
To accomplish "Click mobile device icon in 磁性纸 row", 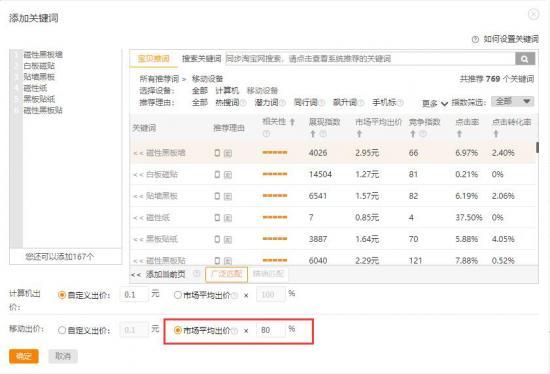I will [217, 218].
